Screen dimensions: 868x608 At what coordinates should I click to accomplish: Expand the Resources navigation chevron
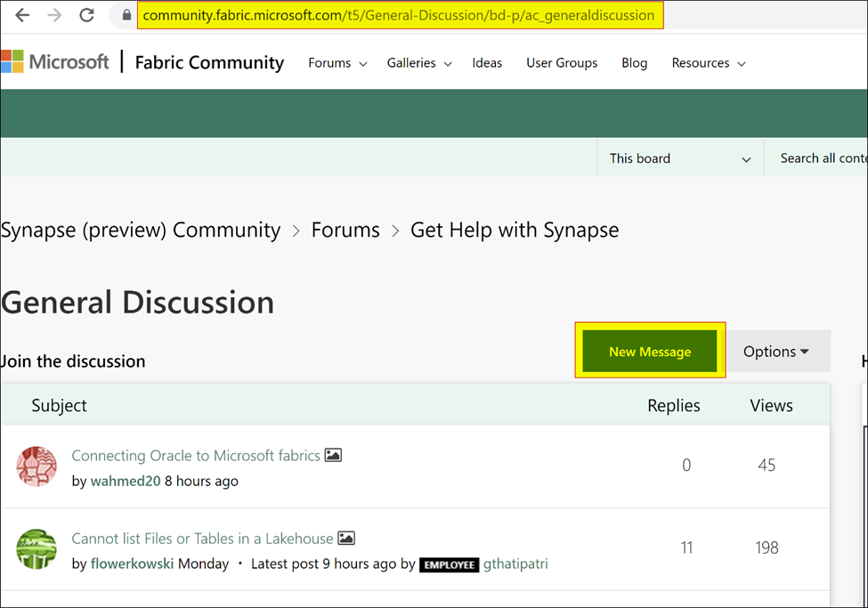coord(742,63)
